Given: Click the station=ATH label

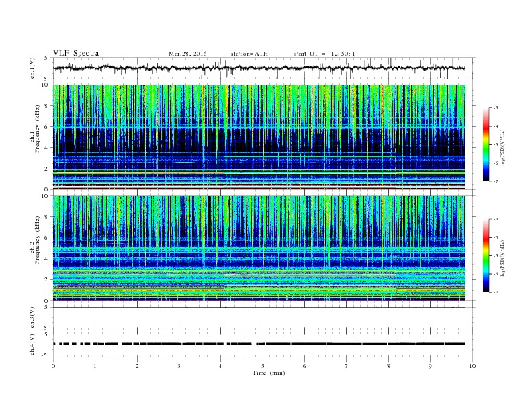Looking at the screenshot, I should [x=249, y=54].
